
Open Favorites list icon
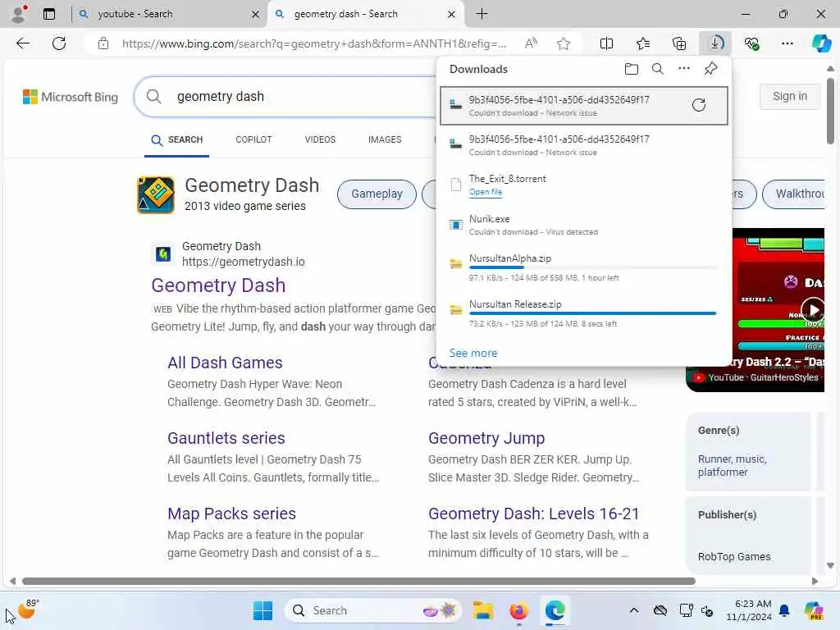point(643,43)
